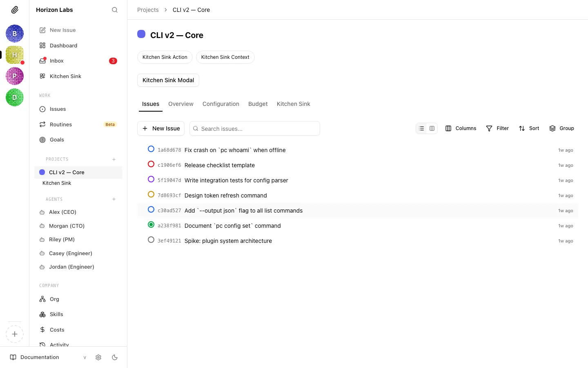Click the paperclip logo icon
Screen dimensions: 588x368
[15, 10]
